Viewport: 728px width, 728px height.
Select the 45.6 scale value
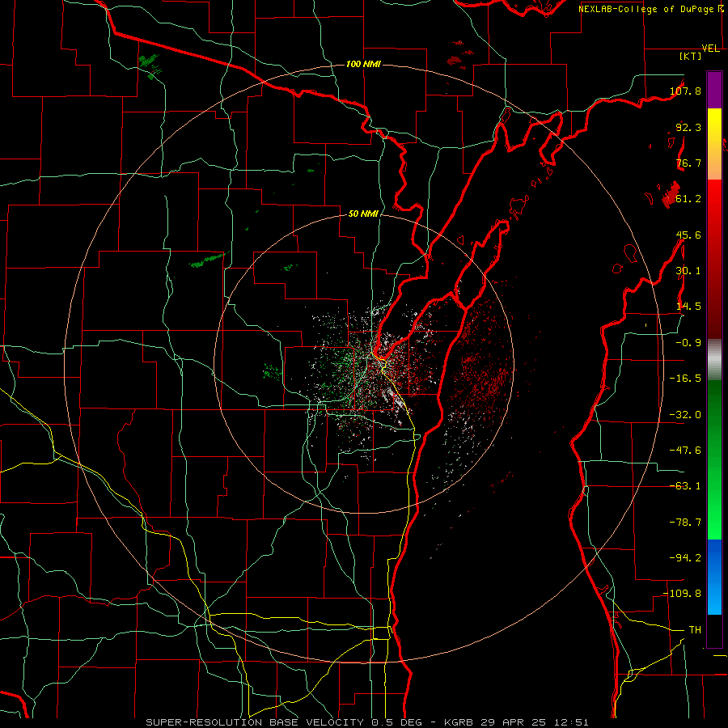(688, 235)
